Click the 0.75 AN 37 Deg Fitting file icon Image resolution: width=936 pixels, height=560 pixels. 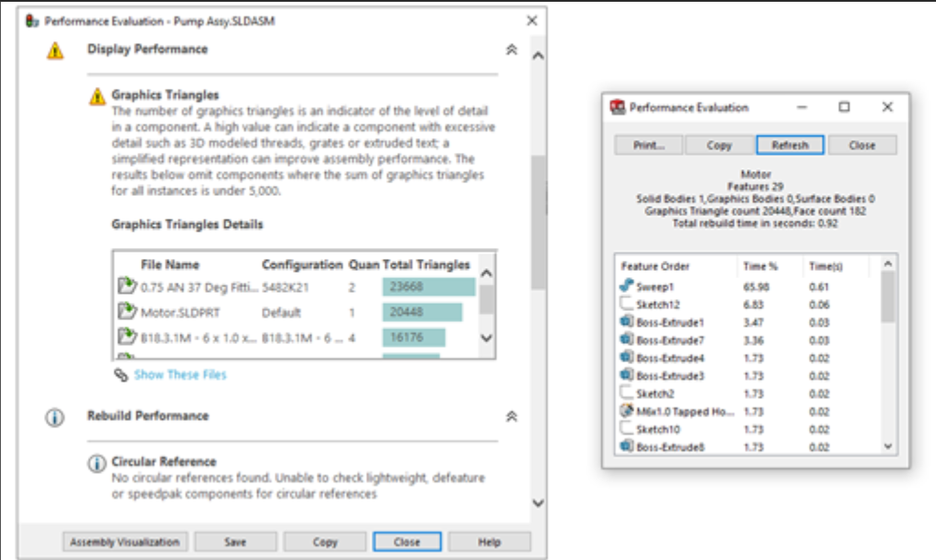pos(126,286)
